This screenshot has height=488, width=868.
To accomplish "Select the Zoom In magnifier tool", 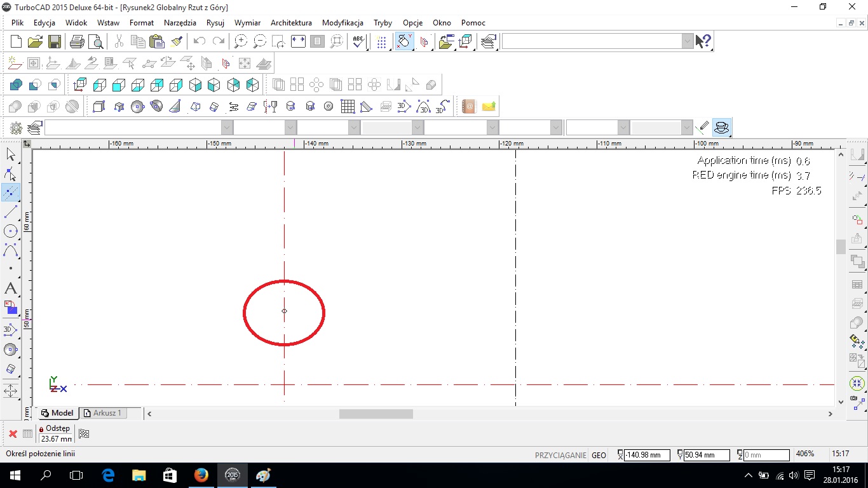I will click(x=241, y=42).
